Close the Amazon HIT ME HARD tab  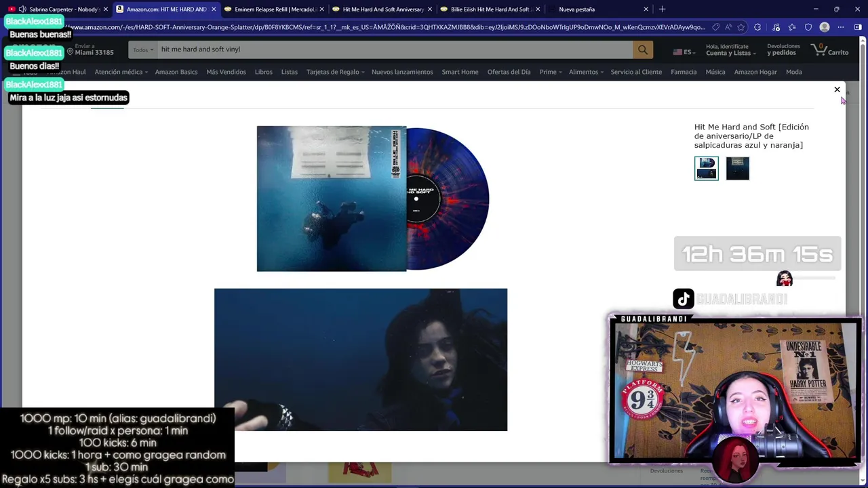tap(214, 9)
